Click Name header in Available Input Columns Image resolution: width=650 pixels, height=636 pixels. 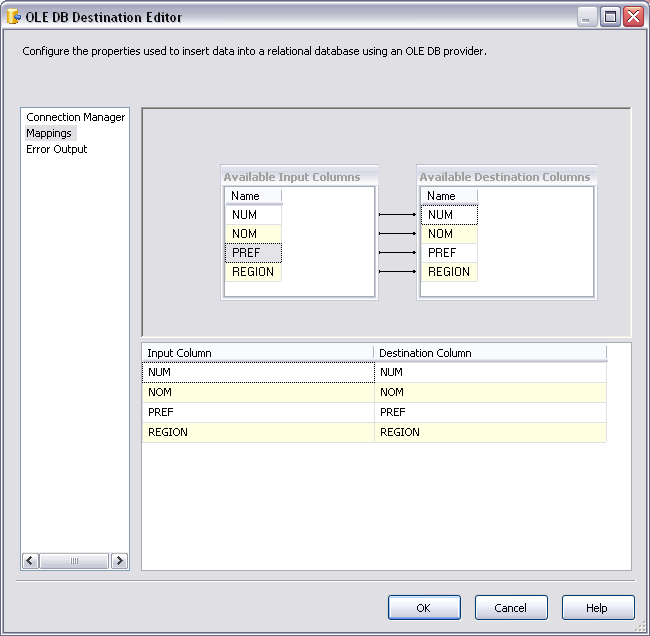pos(253,196)
